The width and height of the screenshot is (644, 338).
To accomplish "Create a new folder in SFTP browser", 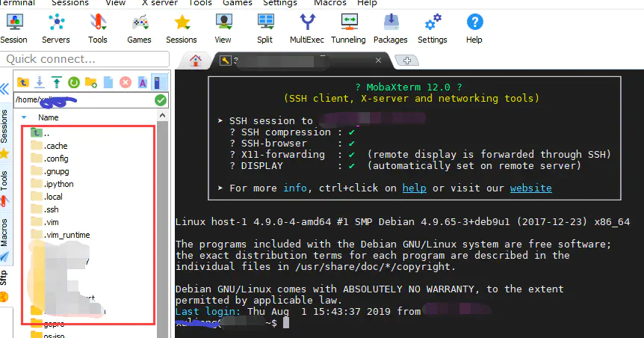I will 90,82.
